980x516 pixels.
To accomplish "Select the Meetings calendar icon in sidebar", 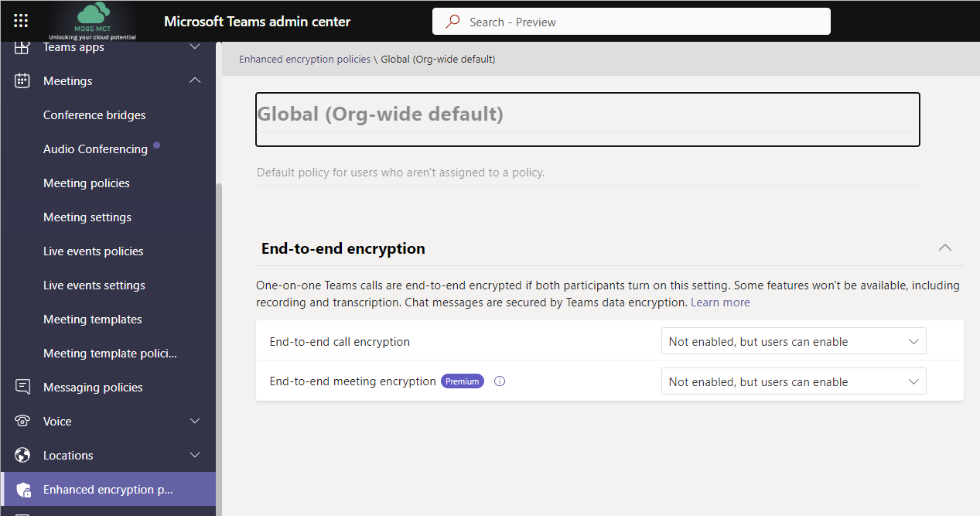I will (22, 80).
